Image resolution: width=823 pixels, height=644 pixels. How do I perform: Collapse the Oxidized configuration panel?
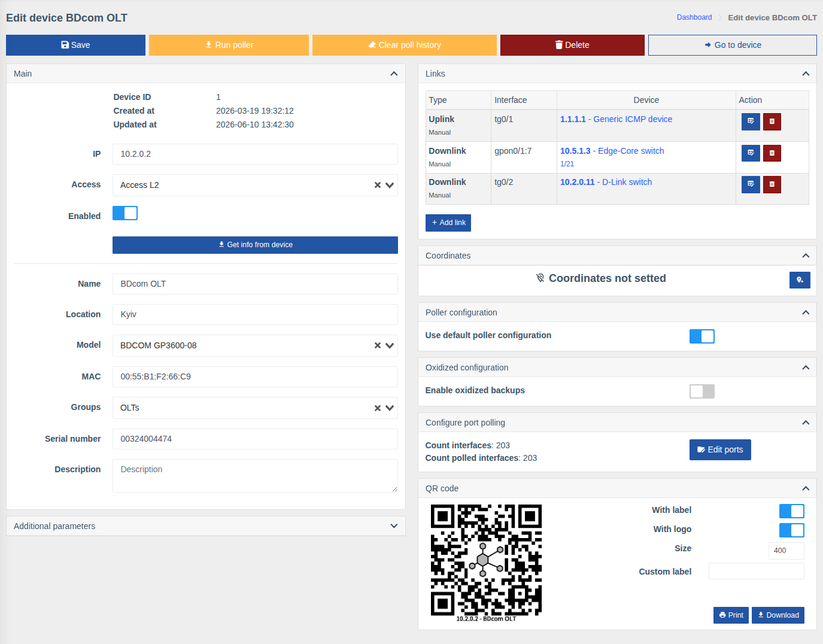806,367
